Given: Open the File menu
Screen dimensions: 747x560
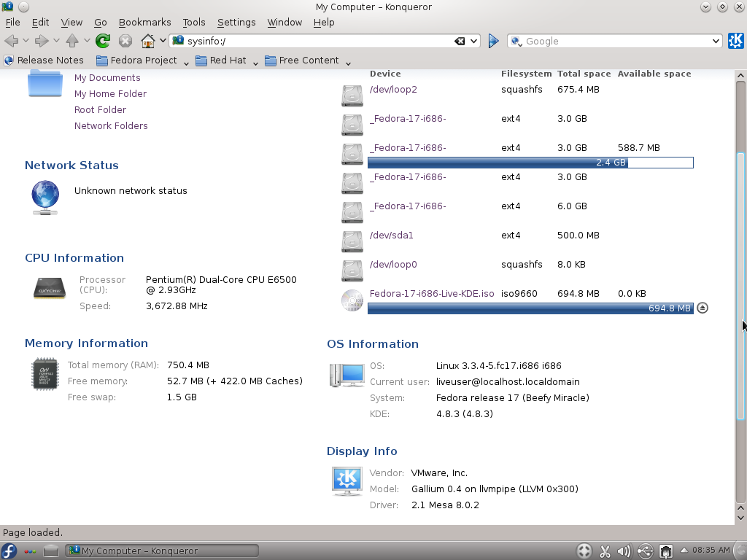Looking at the screenshot, I should 12,23.
